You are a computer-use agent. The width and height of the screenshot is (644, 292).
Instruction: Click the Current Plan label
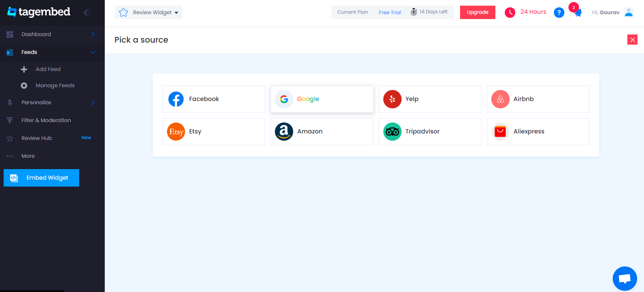[352, 12]
